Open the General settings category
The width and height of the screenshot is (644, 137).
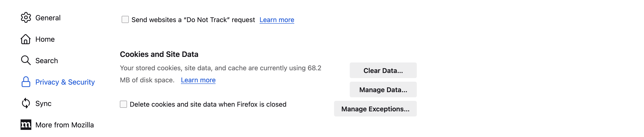tap(48, 18)
